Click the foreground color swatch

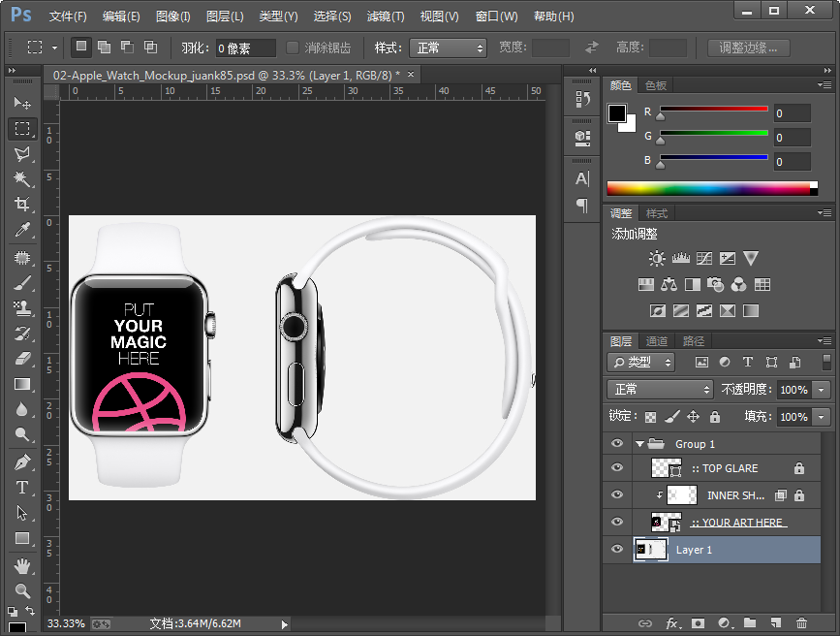tap(616, 113)
